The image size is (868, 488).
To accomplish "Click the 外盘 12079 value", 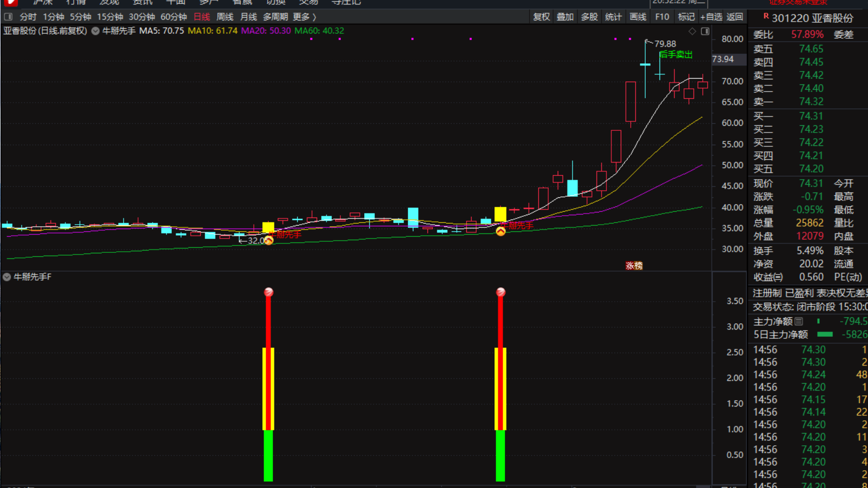I will [809, 236].
